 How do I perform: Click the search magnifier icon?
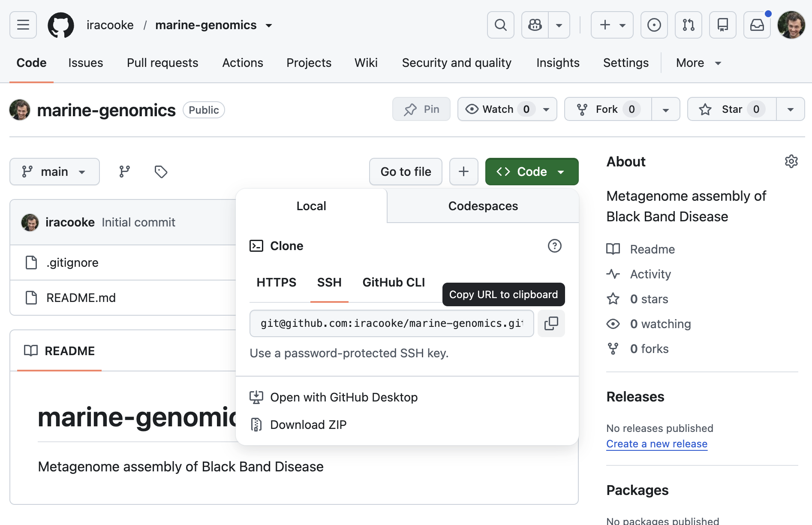pos(500,25)
